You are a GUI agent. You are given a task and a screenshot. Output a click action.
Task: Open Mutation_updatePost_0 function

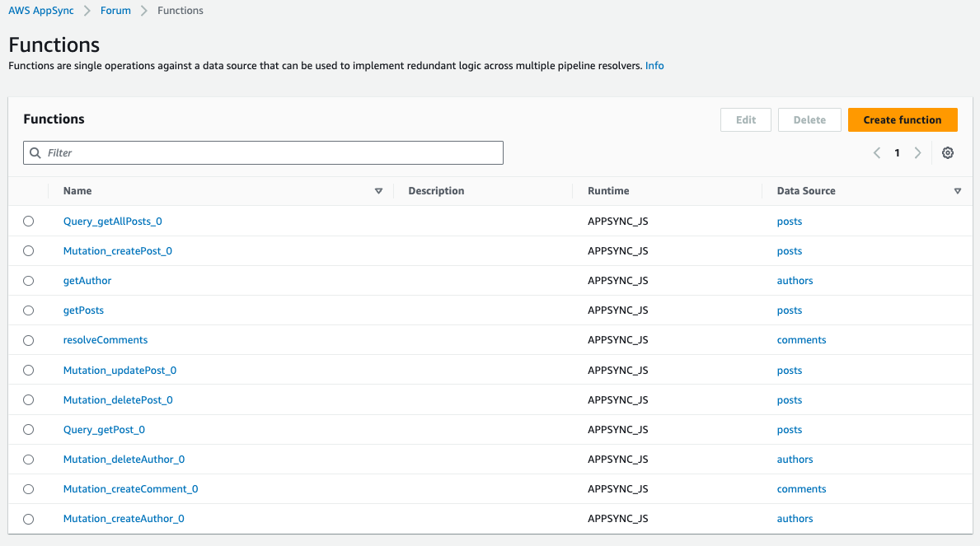click(120, 371)
